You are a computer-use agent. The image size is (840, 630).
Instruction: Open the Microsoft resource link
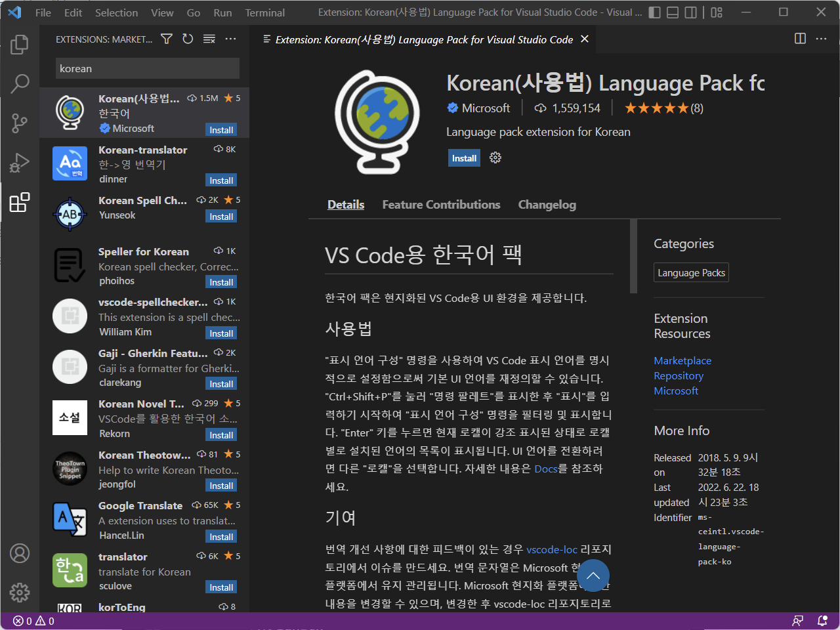[x=676, y=390]
